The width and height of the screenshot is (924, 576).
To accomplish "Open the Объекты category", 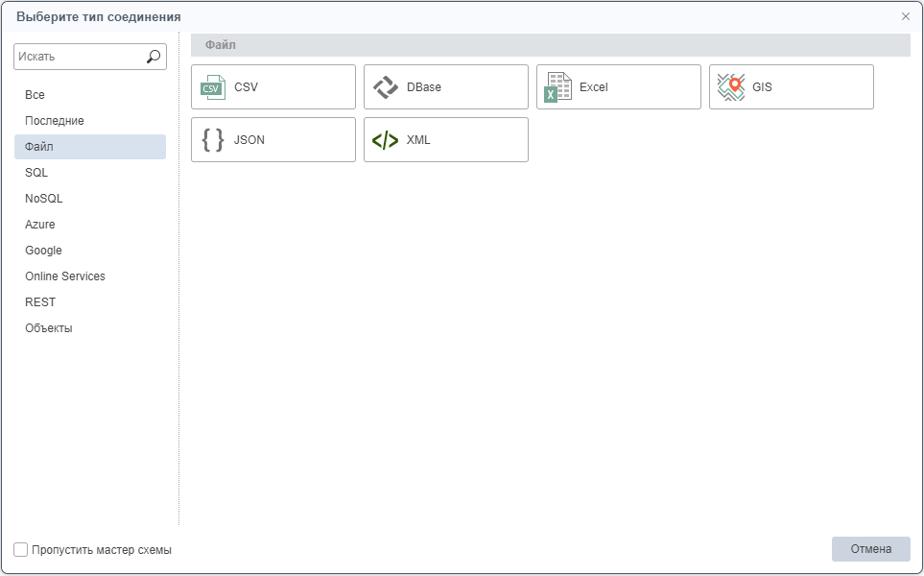I will click(49, 328).
